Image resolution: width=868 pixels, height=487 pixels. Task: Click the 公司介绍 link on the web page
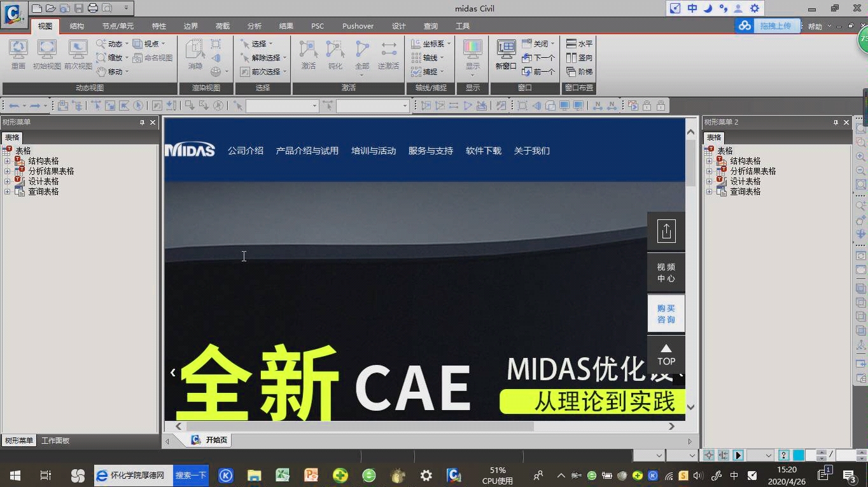246,151
